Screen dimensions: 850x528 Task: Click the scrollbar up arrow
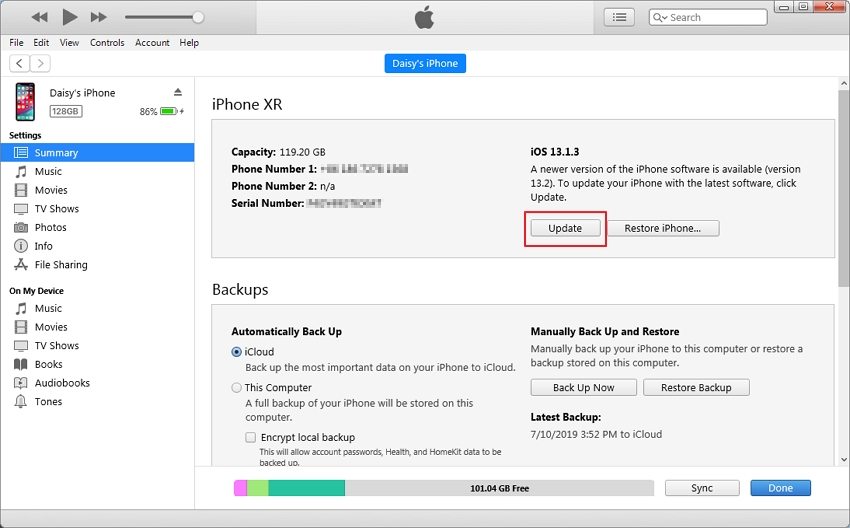click(843, 84)
